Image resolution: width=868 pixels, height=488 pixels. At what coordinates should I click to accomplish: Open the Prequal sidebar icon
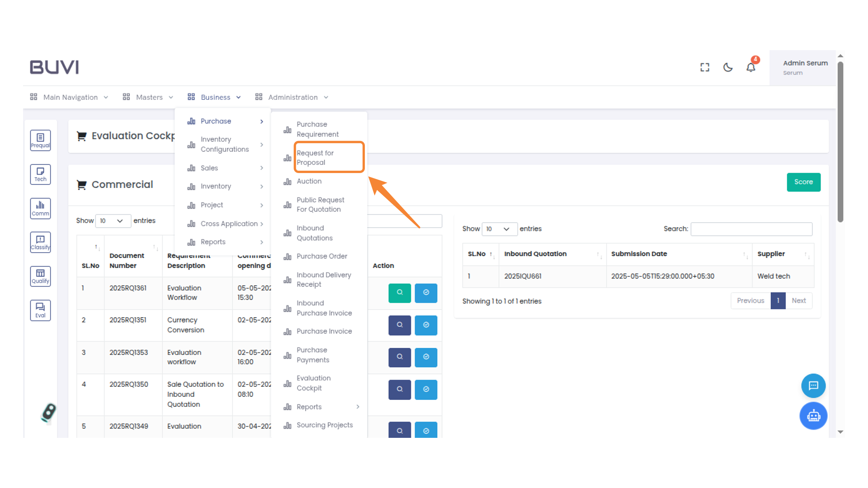(40, 140)
